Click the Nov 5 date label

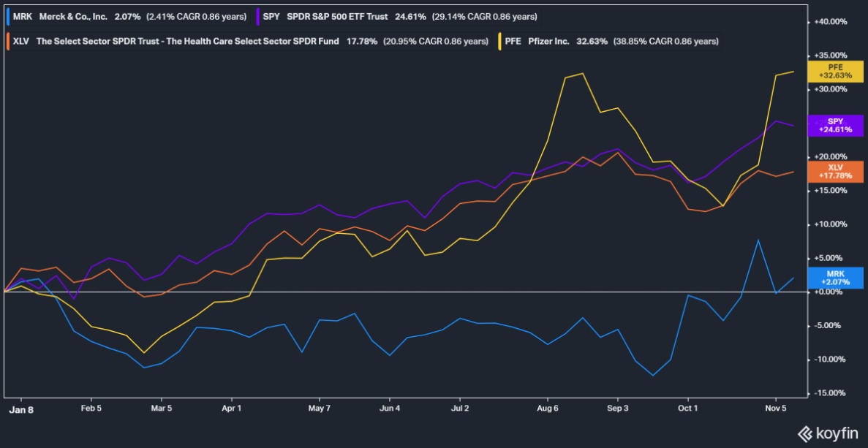pyautogui.click(x=774, y=409)
